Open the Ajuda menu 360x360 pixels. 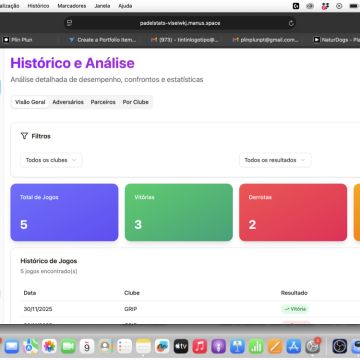point(125,6)
